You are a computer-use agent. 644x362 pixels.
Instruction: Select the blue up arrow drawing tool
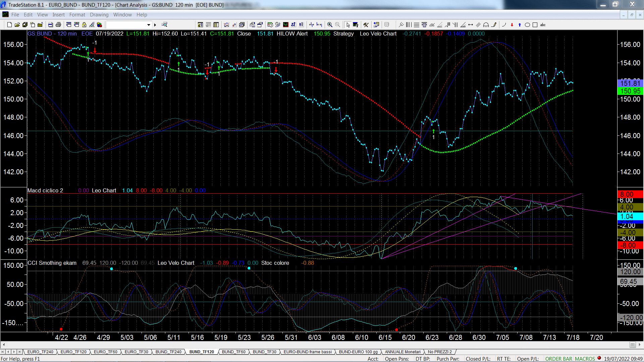tap(520, 25)
